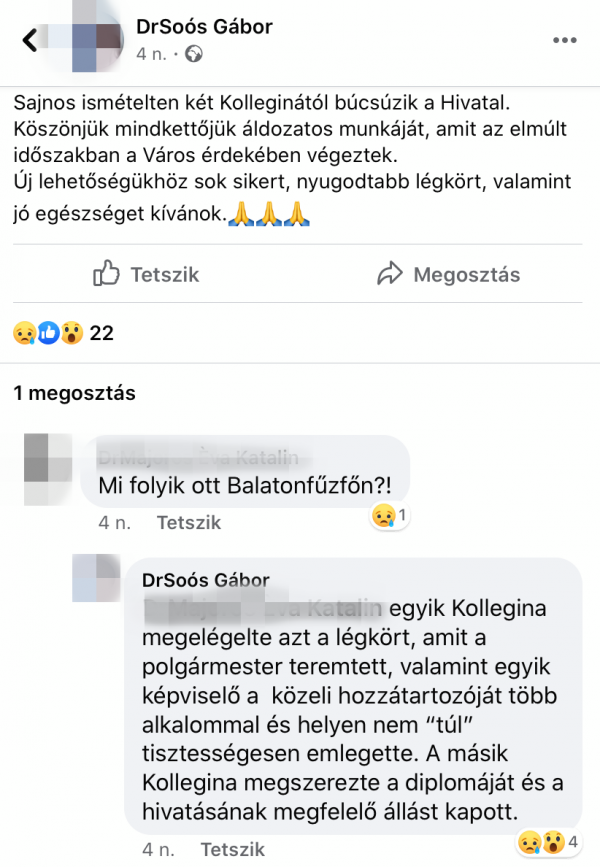The width and height of the screenshot is (600, 867).
Task: Click the share arrow icon
Action: 390,273
